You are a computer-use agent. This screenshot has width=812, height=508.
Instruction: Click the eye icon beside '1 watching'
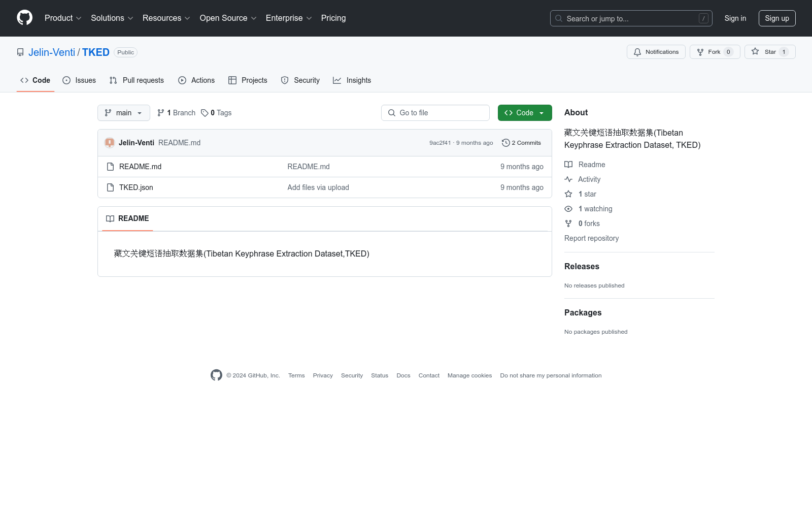click(568, 209)
